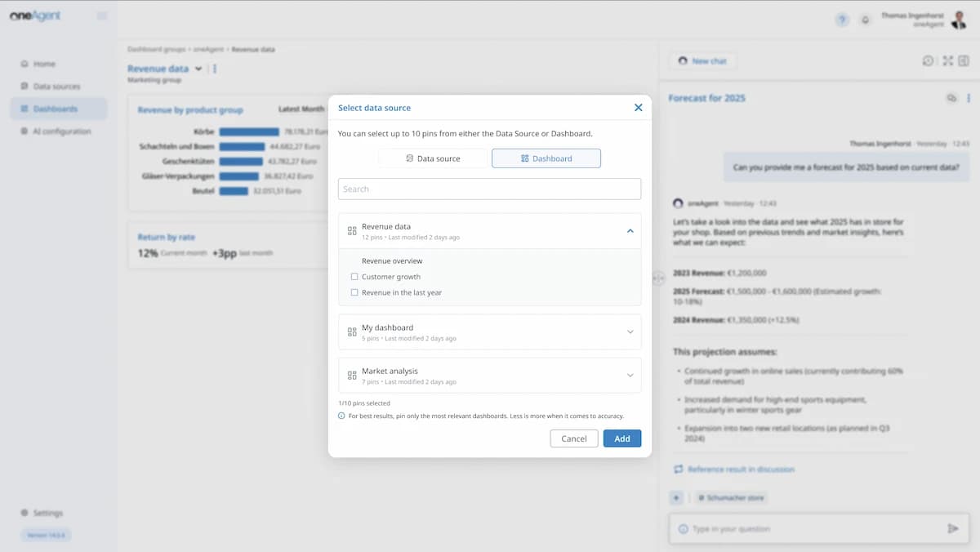
Task: Check Revenue in the last year checkbox
Action: point(354,292)
